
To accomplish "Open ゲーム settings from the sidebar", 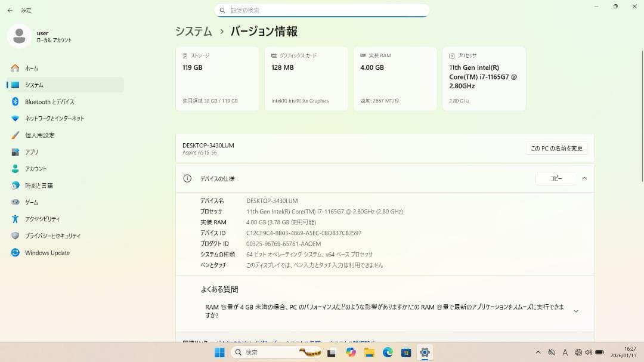I will 35,202.
